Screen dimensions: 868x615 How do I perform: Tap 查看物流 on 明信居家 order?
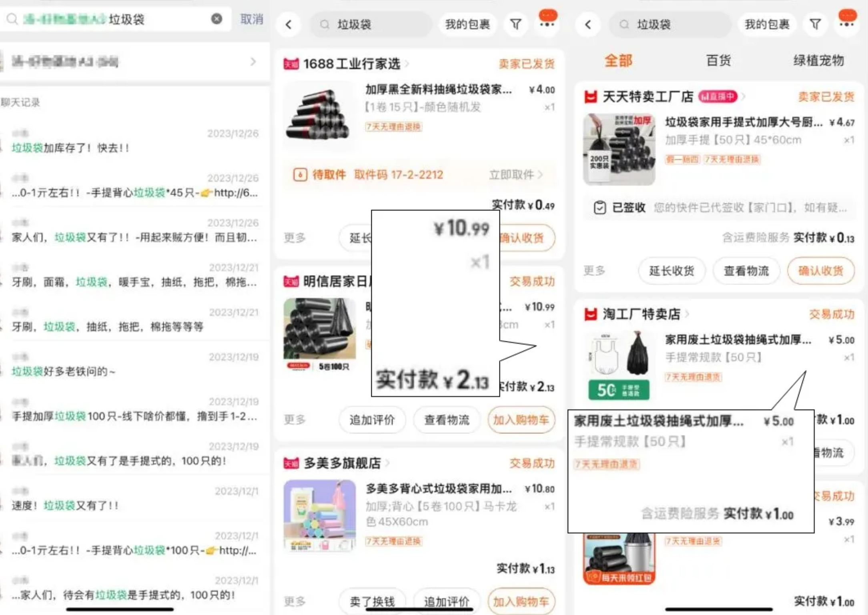(447, 419)
